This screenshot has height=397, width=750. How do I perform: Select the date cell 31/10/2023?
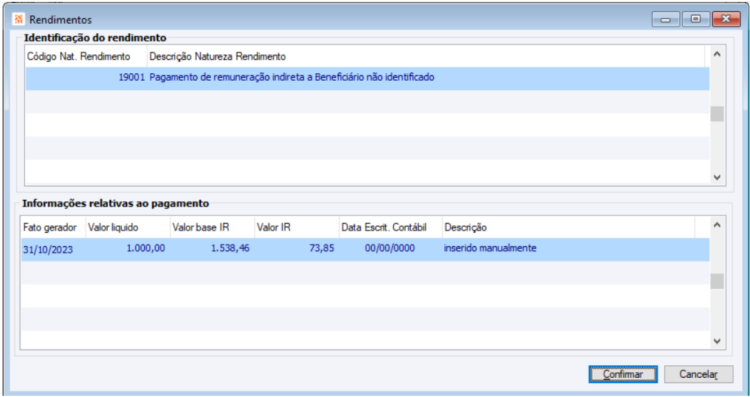[53, 249]
